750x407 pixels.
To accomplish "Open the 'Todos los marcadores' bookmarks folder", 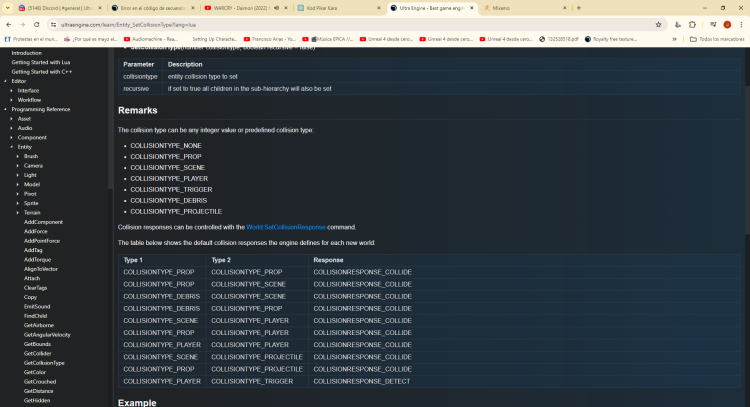I will [718, 38].
